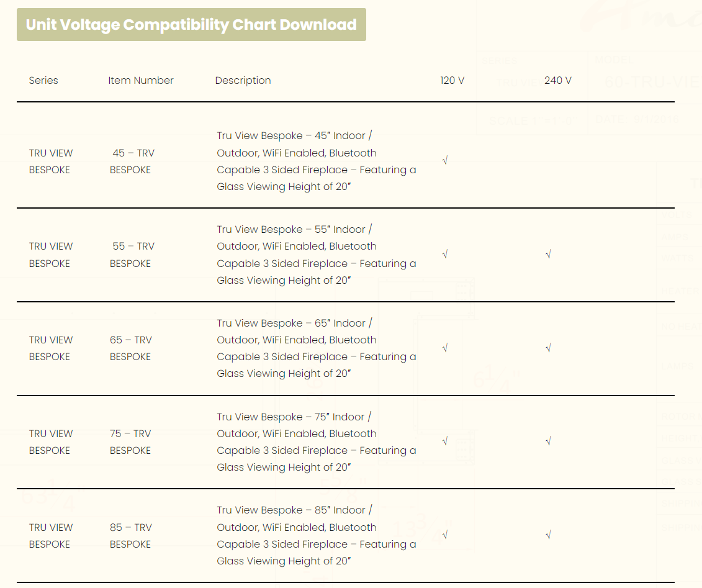Image resolution: width=702 pixels, height=588 pixels.
Task: Click the 45 – TRV BESPOKE item number
Action: [132, 161]
